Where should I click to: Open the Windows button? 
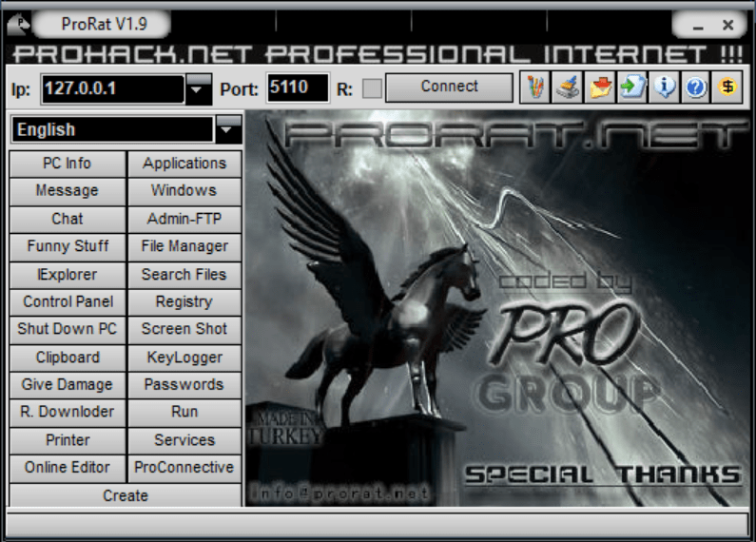[184, 191]
